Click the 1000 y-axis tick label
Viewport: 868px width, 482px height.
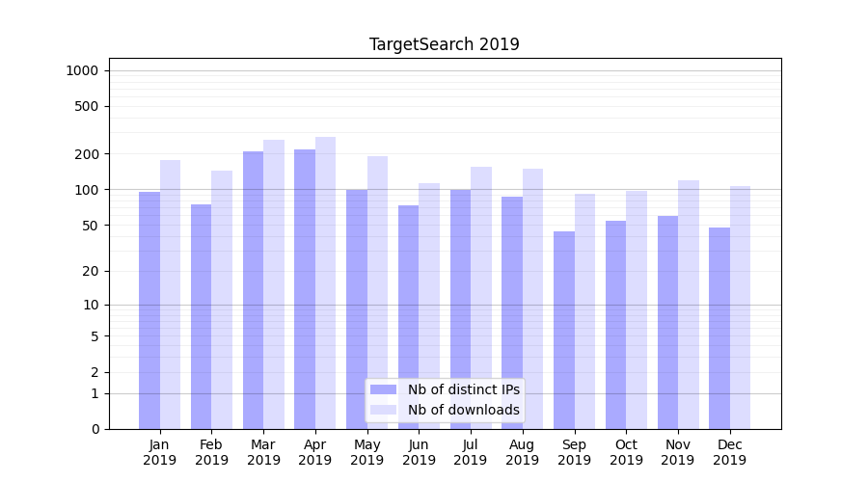coord(82,70)
